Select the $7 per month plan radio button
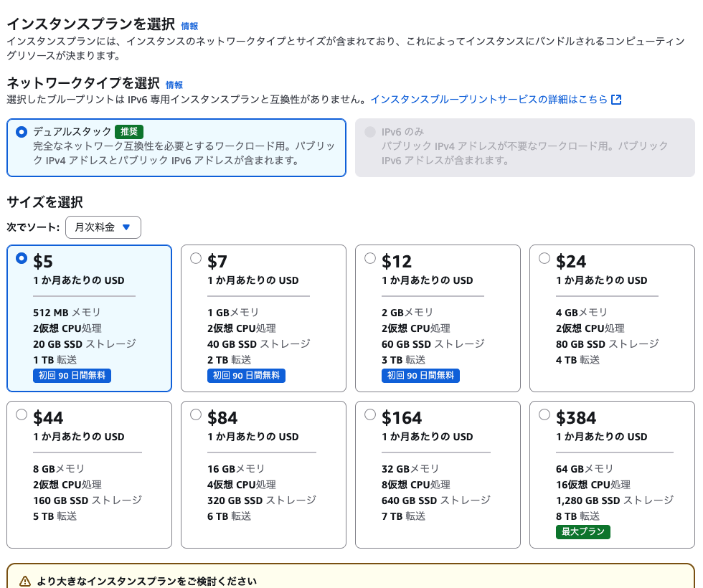Screen dimensions: 703x588 (x=196, y=258)
